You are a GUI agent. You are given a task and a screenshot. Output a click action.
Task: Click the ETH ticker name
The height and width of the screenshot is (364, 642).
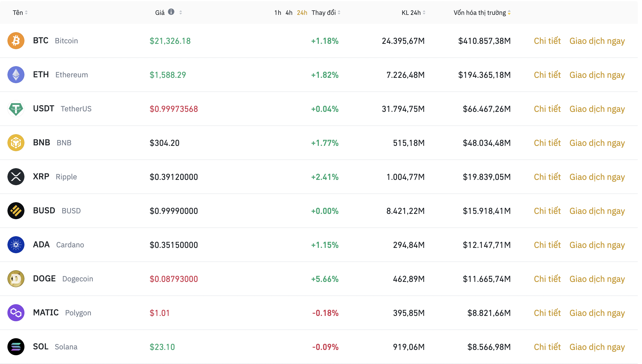41,75
